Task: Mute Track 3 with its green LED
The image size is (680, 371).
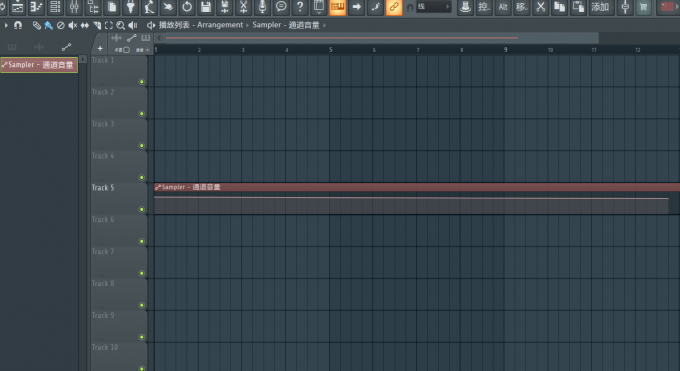Action: [141, 145]
